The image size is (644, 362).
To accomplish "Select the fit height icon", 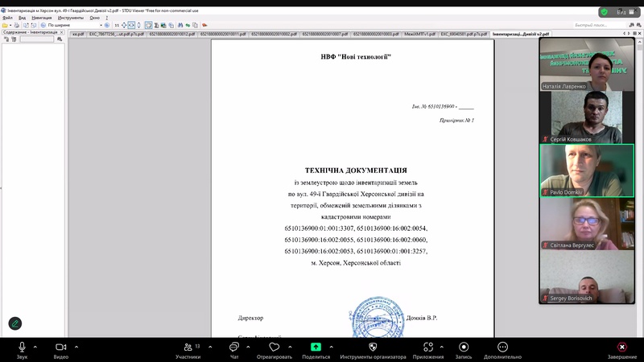I will tap(138, 25).
